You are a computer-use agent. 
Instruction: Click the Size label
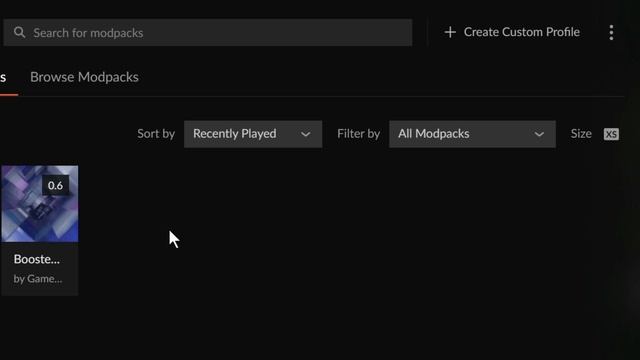tap(581, 134)
